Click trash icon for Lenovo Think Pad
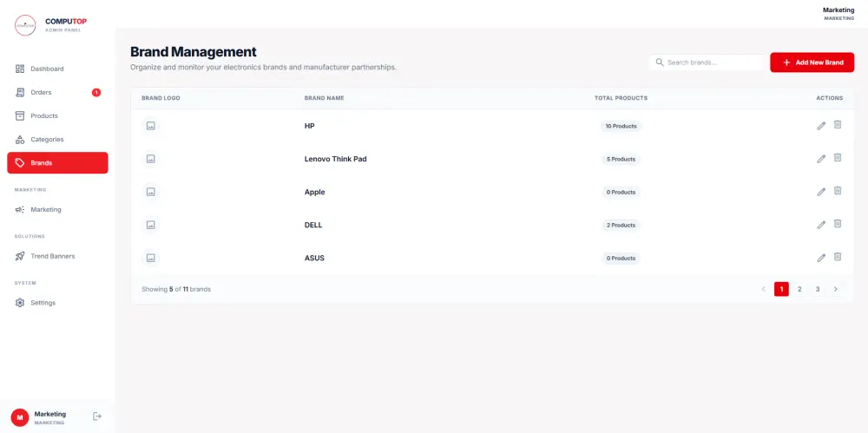Screen dimensions: 868x433 click(838, 158)
